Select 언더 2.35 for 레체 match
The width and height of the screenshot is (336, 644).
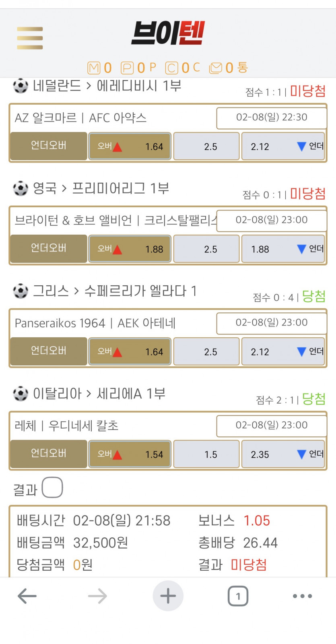[x=283, y=454]
